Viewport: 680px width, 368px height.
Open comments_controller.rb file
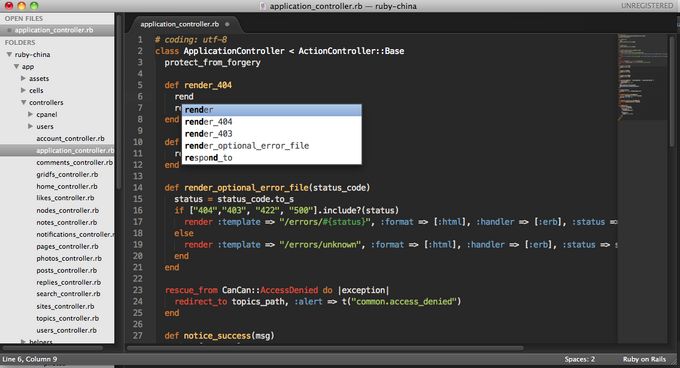point(74,163)
